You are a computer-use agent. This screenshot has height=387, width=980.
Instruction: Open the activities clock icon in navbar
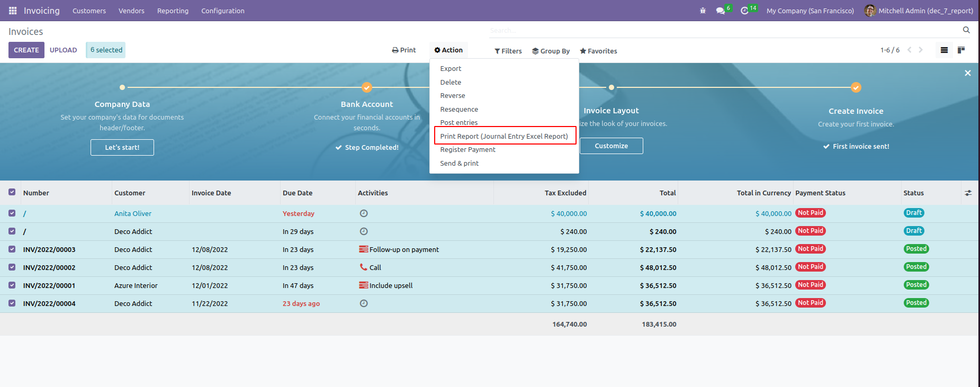coord(744,11)
